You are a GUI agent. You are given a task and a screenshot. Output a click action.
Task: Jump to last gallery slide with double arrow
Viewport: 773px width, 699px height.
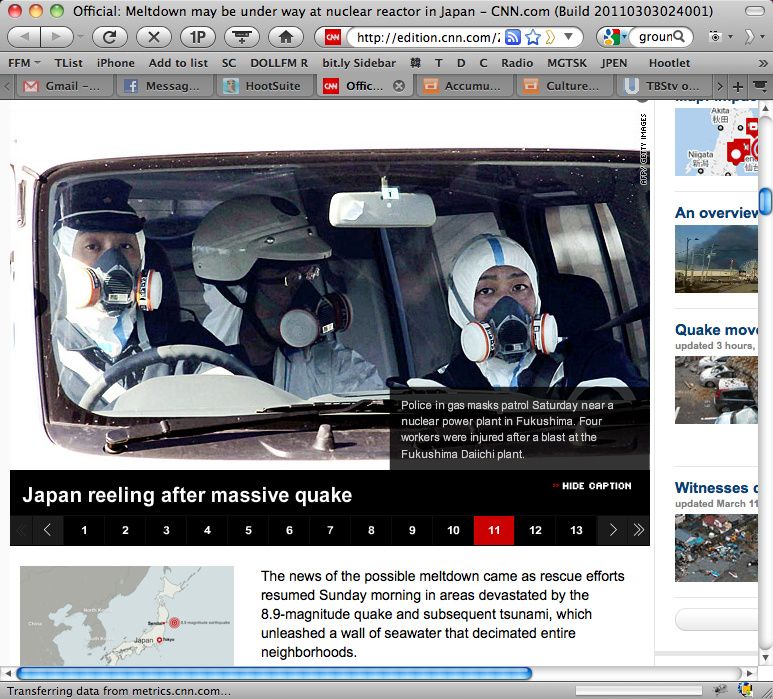click(x=638, y=530)
